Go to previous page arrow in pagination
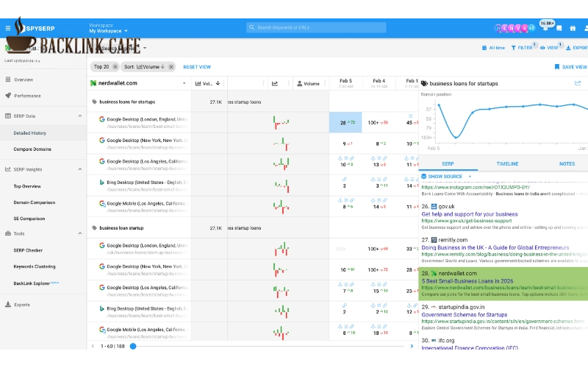This screenshot has width=588, height=368. [93, 346]
